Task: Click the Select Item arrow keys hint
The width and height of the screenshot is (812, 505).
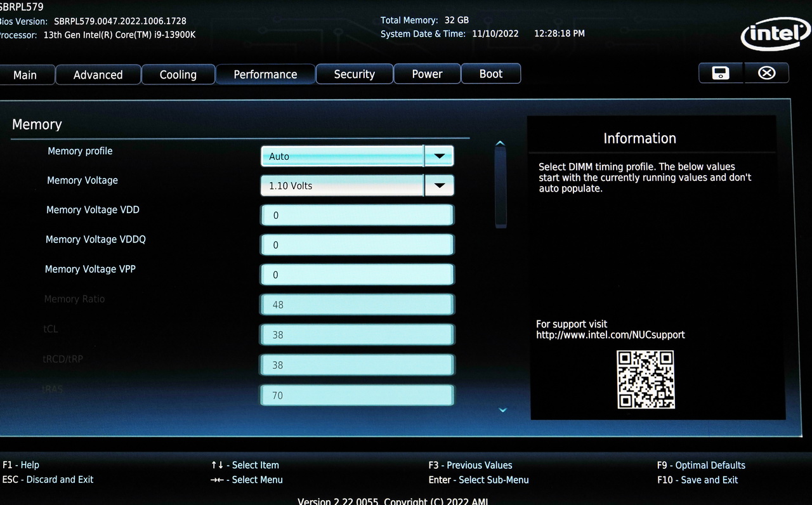Action: (x=245, y=465)
